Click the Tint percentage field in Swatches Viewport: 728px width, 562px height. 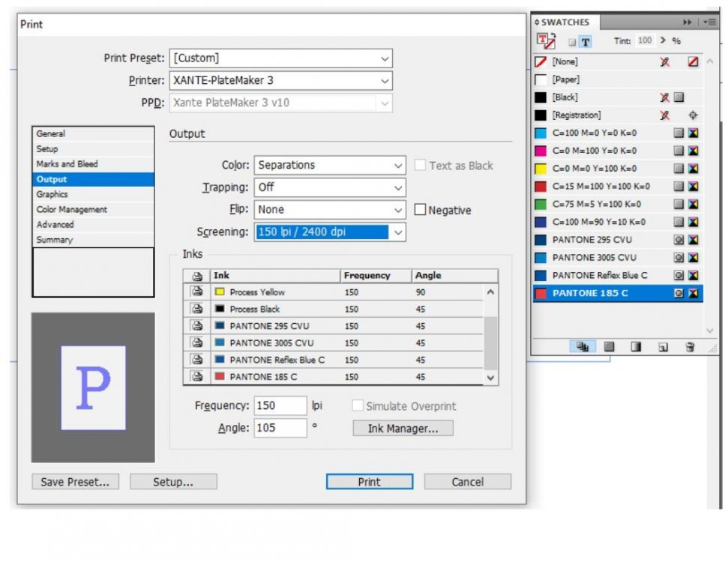(x=645, y=40)
